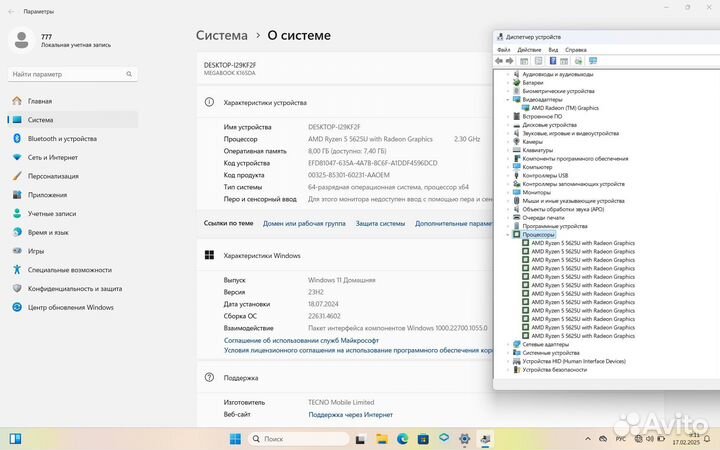Select Система in Settings sidebar

pos(73,120)
